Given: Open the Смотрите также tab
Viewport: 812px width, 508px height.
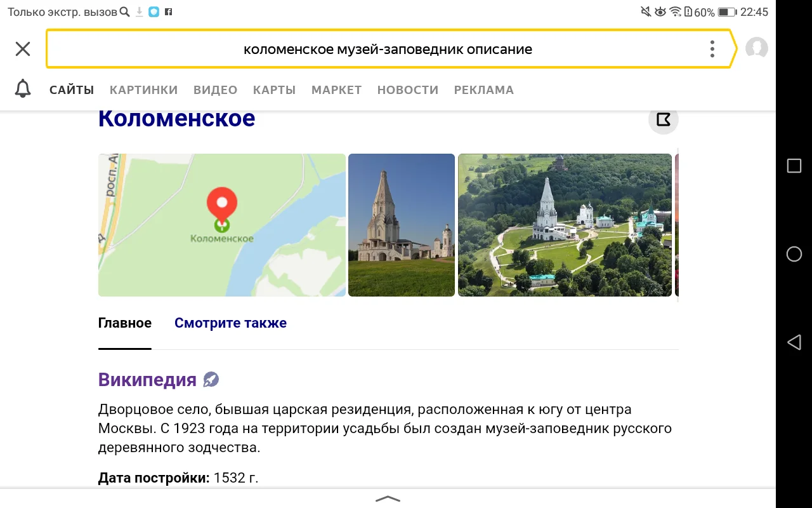Looking at the screenshot, I should [x=230, y=323].
